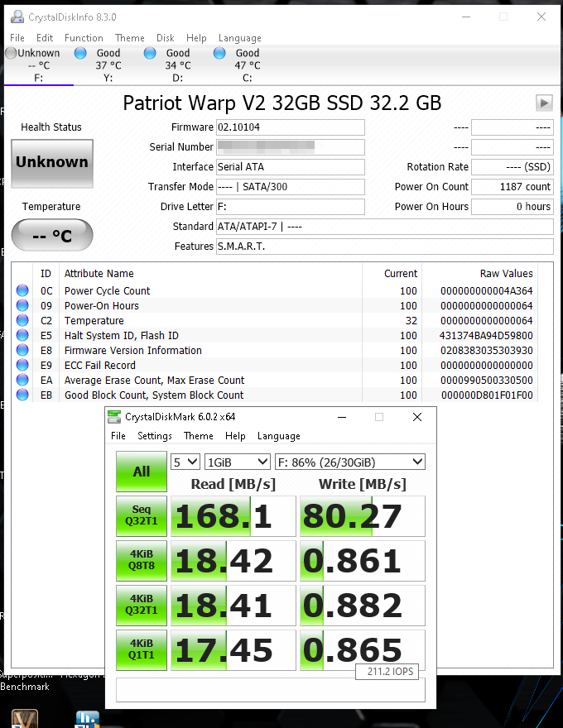Image resolution: width=563 pixels, height=728 pixels.
Task: Open the Language menu in CrystalDiskInfo
Action: [x=240, y=38]
